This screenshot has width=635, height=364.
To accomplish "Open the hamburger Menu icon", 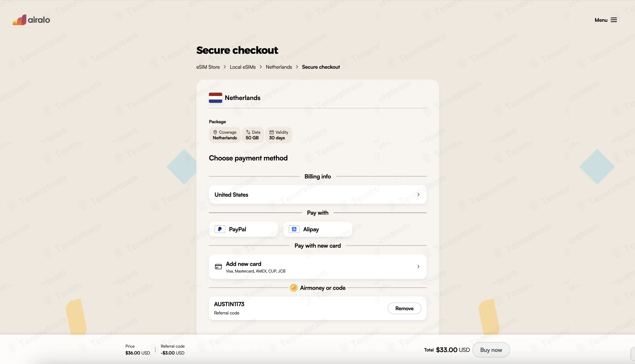I will pyautogui.click(x=614, y=20).
